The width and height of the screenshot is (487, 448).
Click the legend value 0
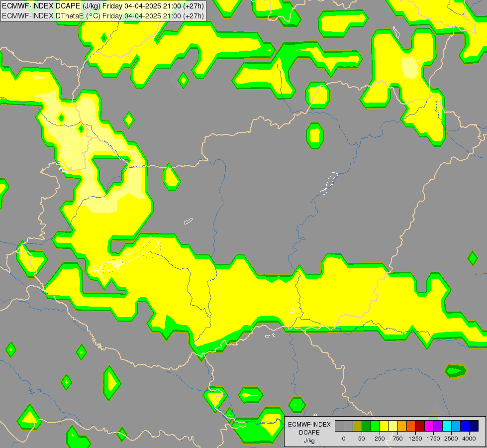pyautogui.click(x=344, y=439)
